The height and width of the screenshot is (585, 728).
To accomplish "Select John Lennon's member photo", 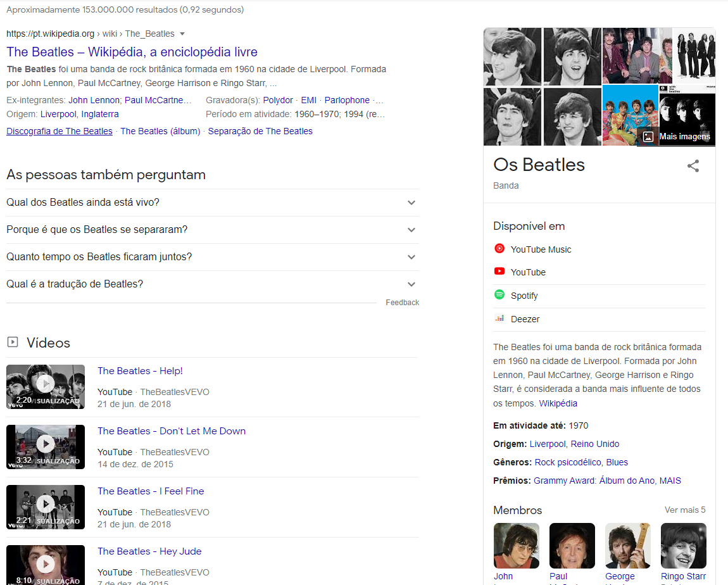I will pyautogui.click(x=517, y=546).
